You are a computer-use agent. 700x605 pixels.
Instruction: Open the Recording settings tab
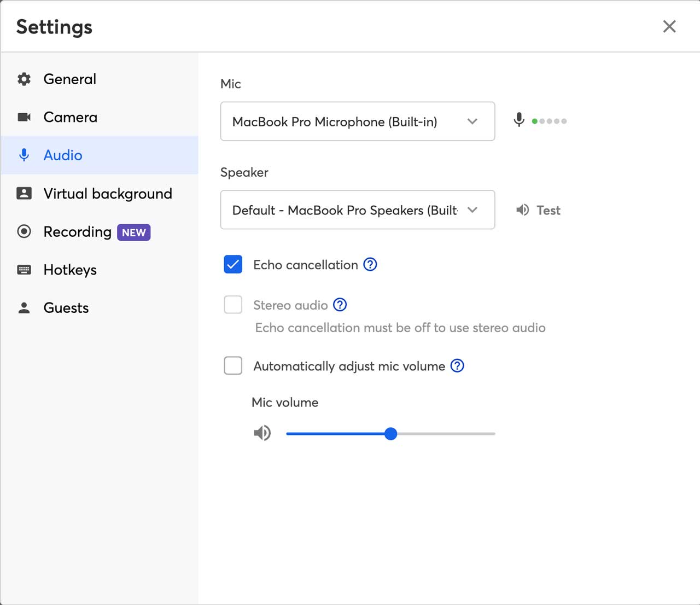pyautogui.click(x=100, y=231)
